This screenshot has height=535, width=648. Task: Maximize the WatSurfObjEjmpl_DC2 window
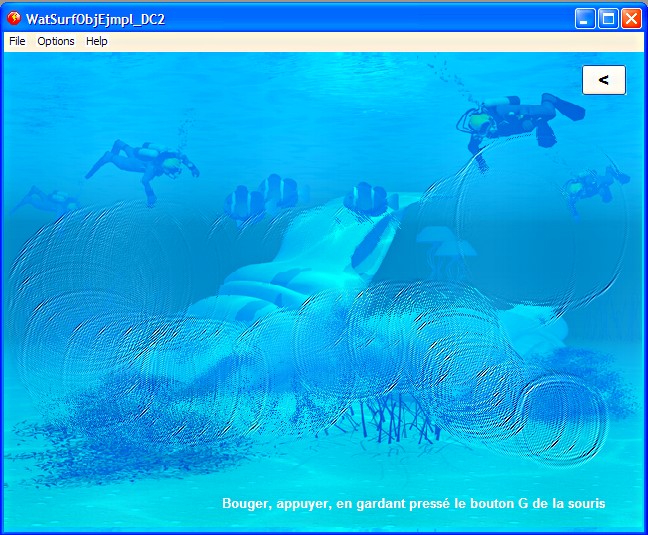pos(608,19)
